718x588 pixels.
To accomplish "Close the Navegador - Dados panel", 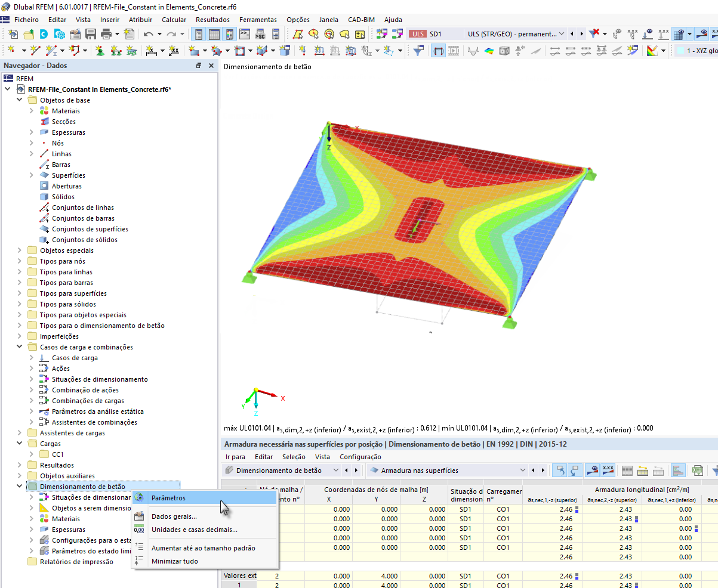I will tap(211, 66).
